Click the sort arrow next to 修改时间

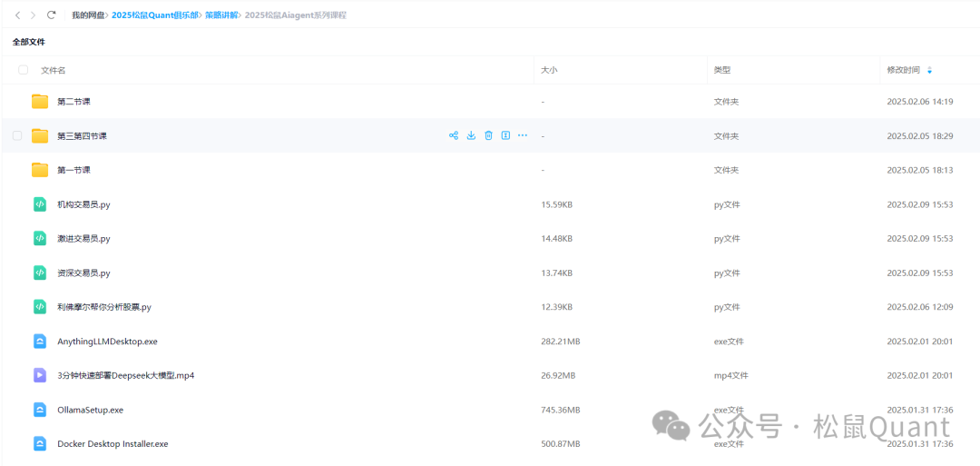click(x=929, y=70)
